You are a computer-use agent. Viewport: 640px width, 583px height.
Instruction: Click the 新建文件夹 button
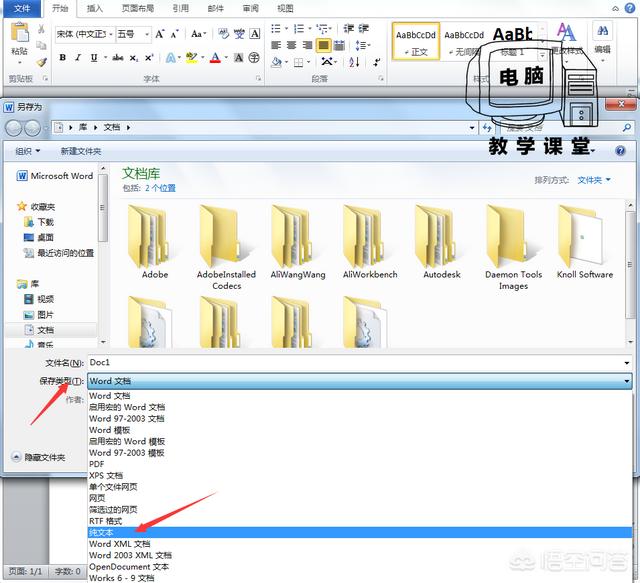point(81,151)
